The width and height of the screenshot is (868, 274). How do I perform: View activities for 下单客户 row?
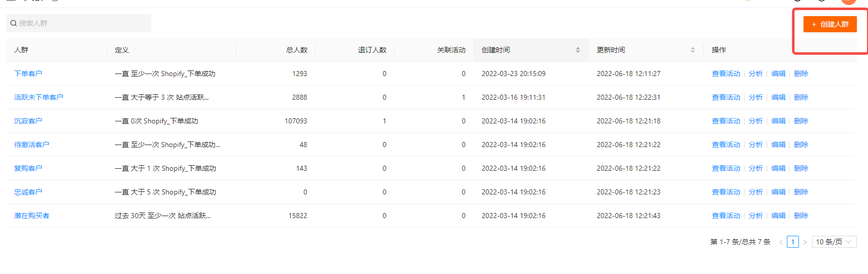[726, 74]
